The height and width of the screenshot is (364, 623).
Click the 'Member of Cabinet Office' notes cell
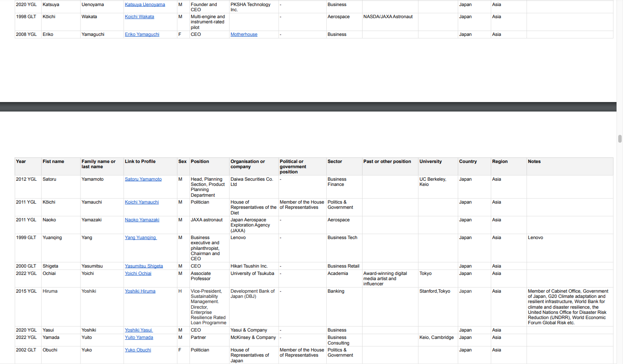pyautogui.click(x=570, y=307)
